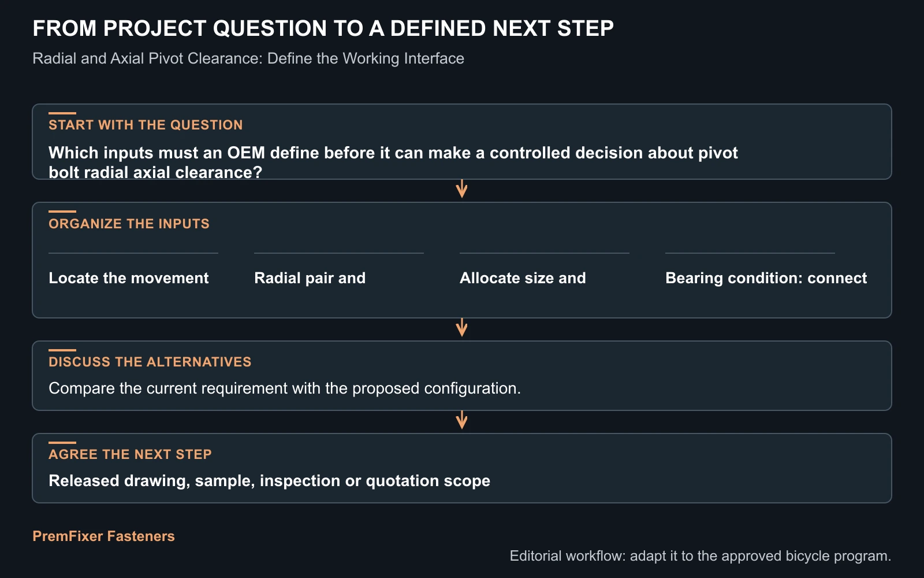The height and width of the screenshot is (578, 924).
Task: Click the 'Organize the Inputs' heading
Action: 129,224
